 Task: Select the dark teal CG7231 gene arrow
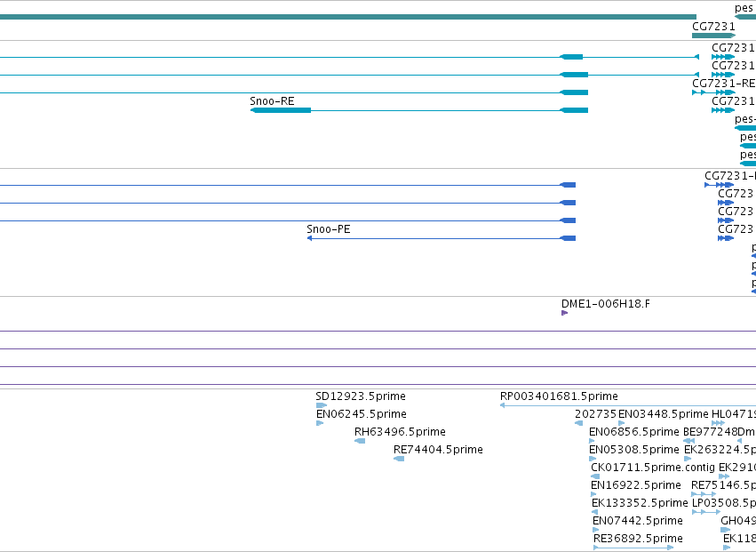pos(714,36)
